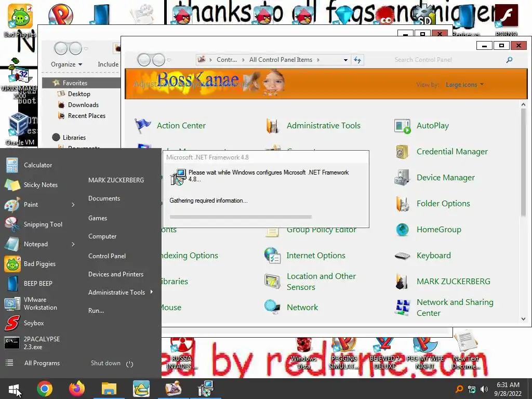532x399 pixels.
Task: Open the HomeGroup item
Action: click(428, 230)
